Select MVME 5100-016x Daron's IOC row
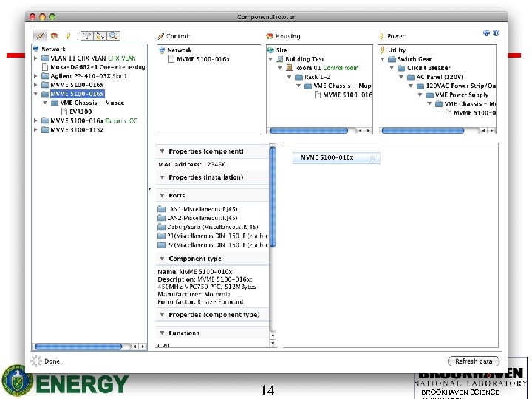The image size is (532, 399). pos(94,120)
